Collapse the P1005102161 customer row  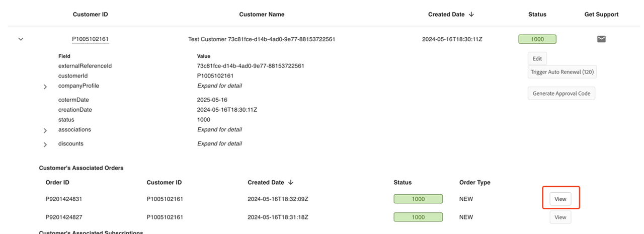[x=21, y=39]
